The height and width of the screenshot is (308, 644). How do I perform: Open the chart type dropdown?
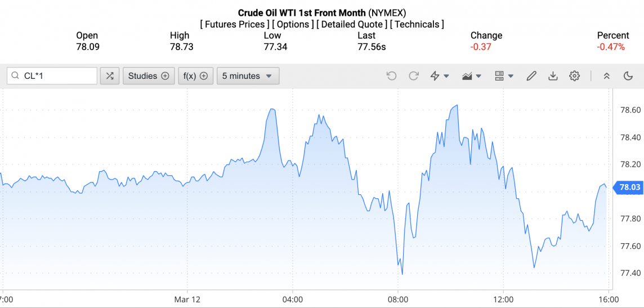[x=471, y=76]
